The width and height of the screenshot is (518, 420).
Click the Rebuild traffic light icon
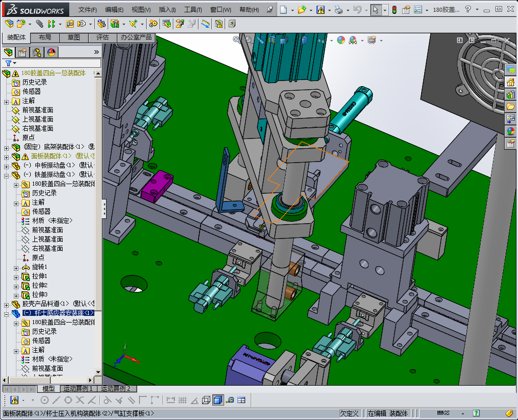point(394,10)
